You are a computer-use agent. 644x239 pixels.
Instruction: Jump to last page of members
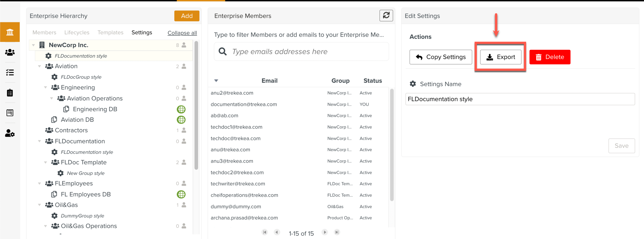(x=337, y=232)
